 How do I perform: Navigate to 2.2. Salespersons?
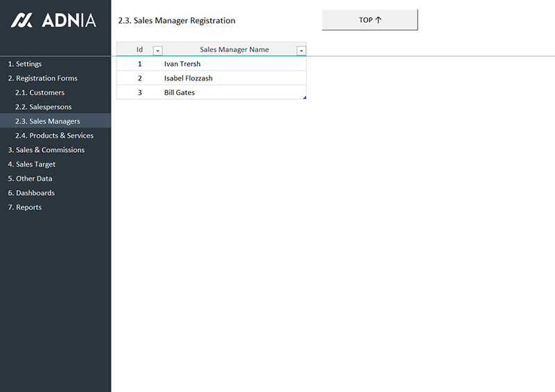pos(43,107)
